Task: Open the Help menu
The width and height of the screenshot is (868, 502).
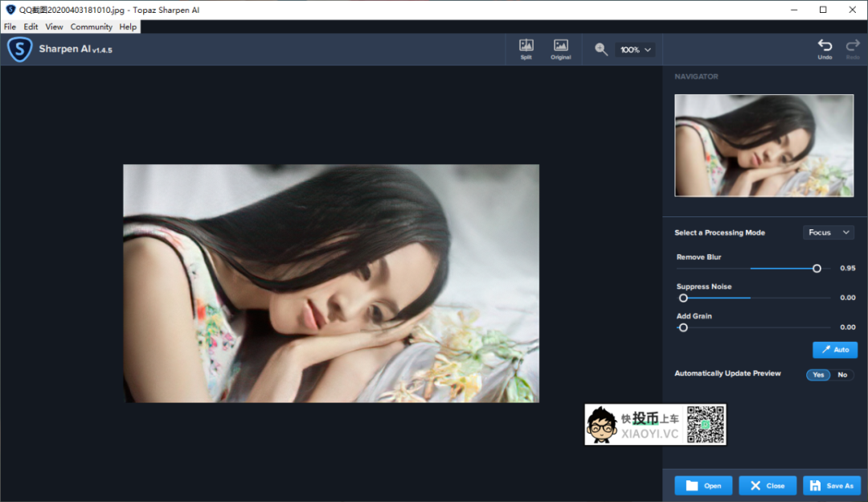Action: [x=128, y=27]
